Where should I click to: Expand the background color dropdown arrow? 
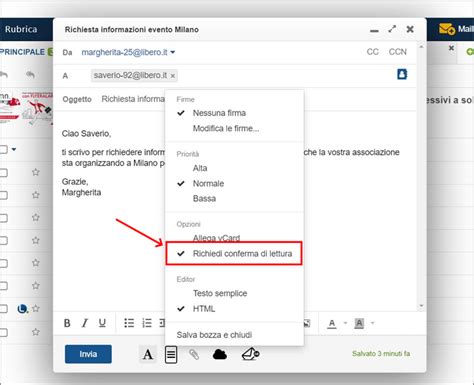click(x=372, y=323)
